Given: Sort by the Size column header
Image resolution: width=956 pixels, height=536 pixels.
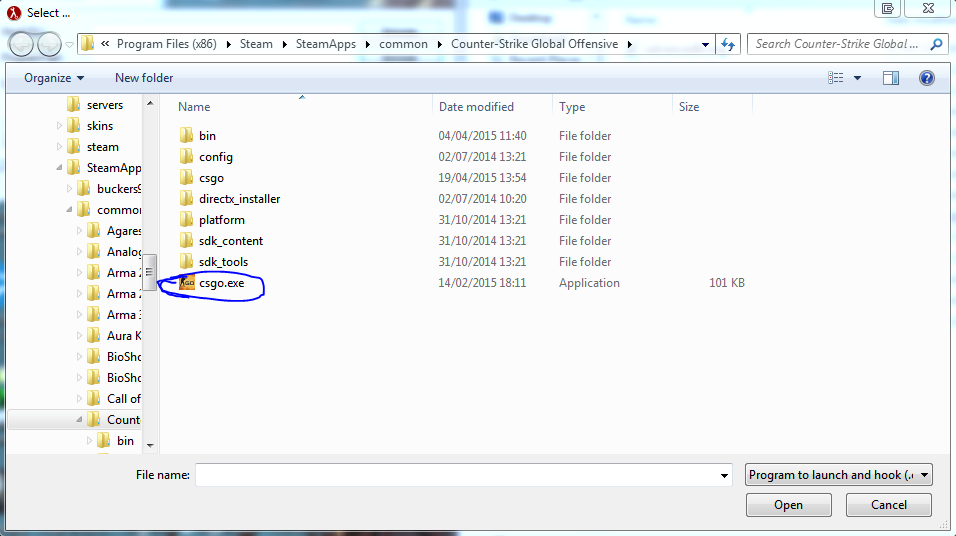Looking at the screenshot, I should click(x=712, y=107).
